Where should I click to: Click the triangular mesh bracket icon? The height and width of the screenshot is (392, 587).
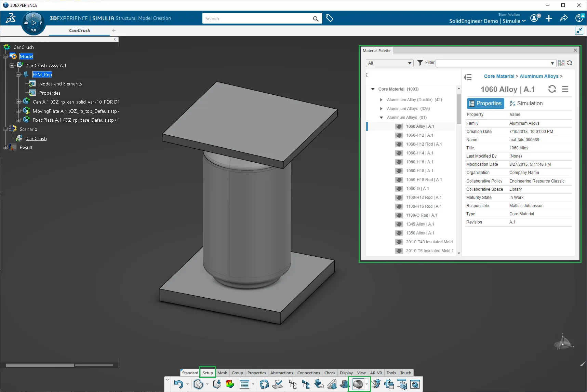click(332, 384)
